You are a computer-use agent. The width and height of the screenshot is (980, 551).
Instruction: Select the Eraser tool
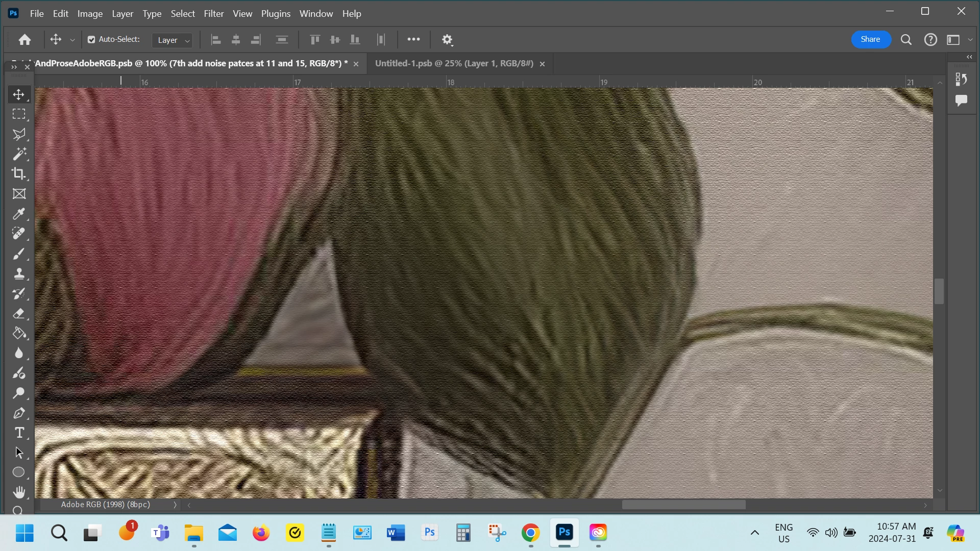tap(19, 314)
